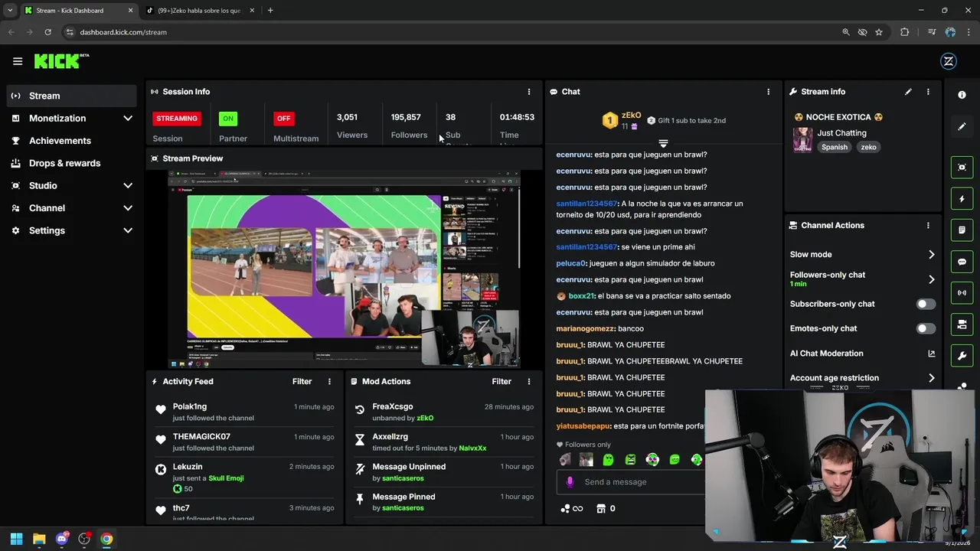
Task: Open Slow mode options chevron
Action: tap(932, 255)
